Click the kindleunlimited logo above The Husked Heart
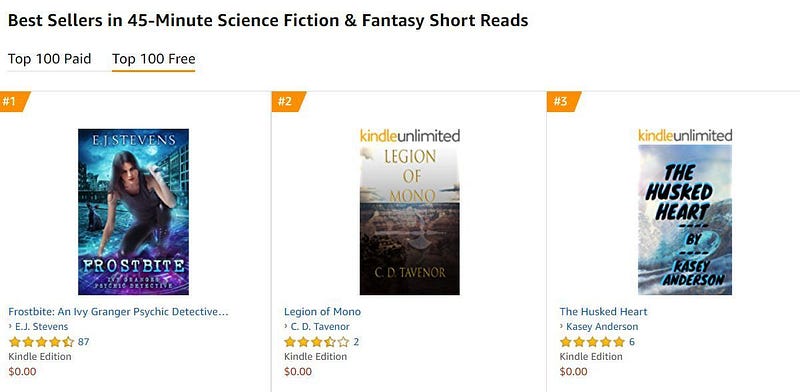 tap(685, 136)
